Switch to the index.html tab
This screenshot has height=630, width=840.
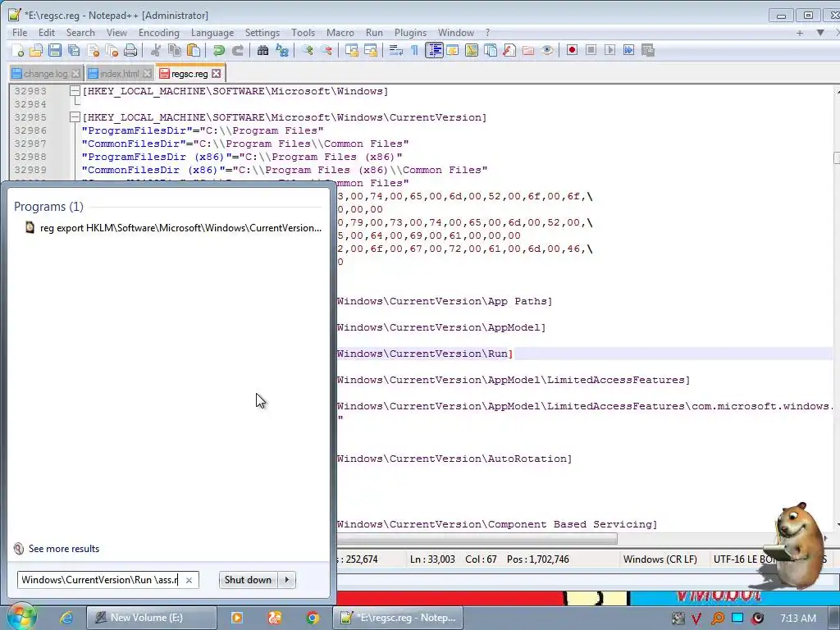click(x=119, y=73)
